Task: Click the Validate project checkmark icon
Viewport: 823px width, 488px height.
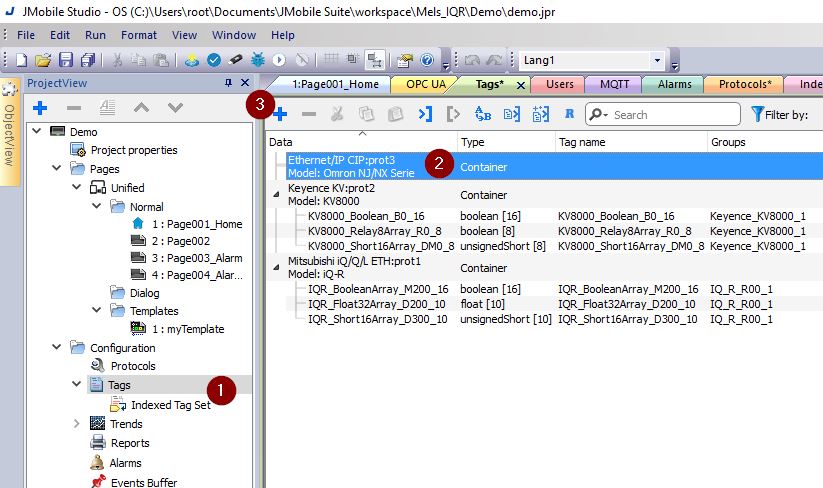Action: coord(214,60)
